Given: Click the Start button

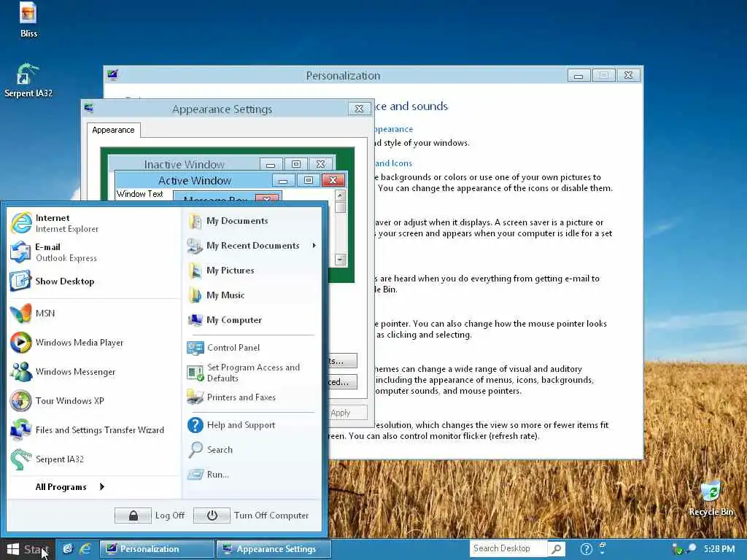Looking at the screenshot, I should coord(28,549).
